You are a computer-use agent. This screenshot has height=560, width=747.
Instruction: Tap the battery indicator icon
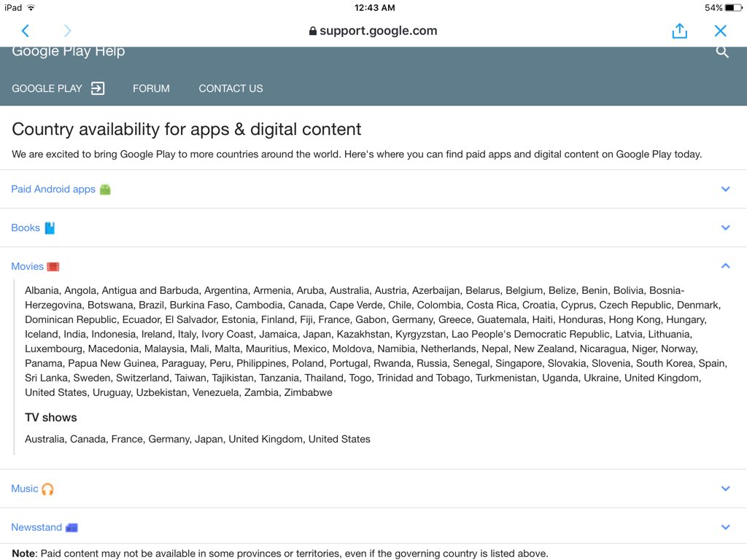(734, 7)
